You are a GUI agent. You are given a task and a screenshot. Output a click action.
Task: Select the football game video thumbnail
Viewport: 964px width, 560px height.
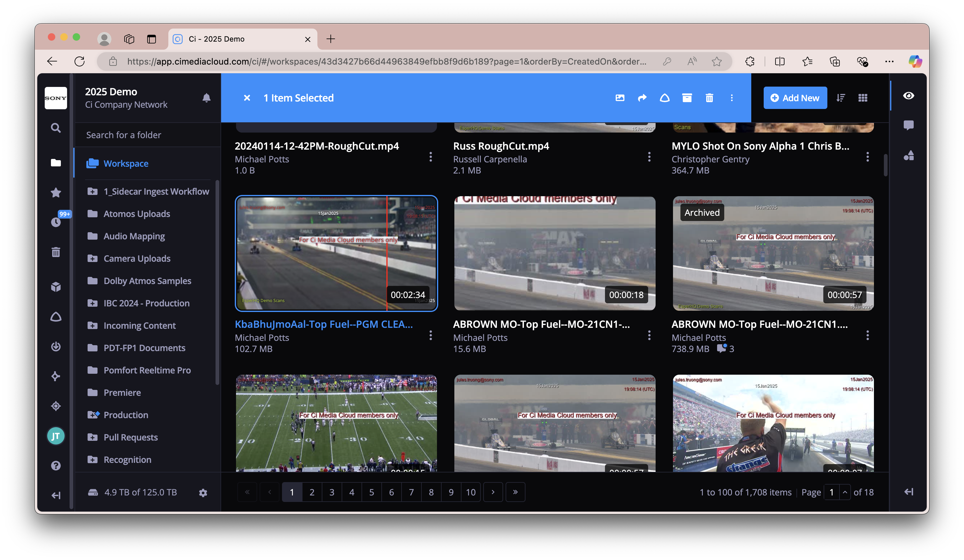[x=336, y=423]
